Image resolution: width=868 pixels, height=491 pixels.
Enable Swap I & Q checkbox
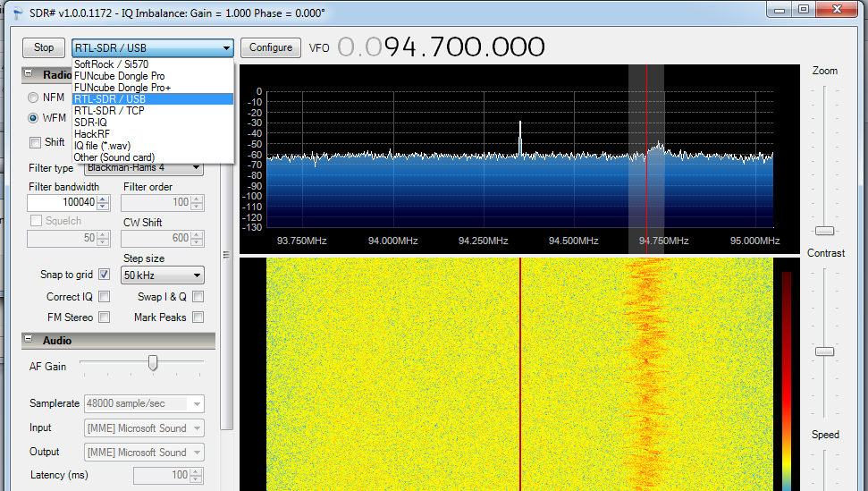click(198, 297)
